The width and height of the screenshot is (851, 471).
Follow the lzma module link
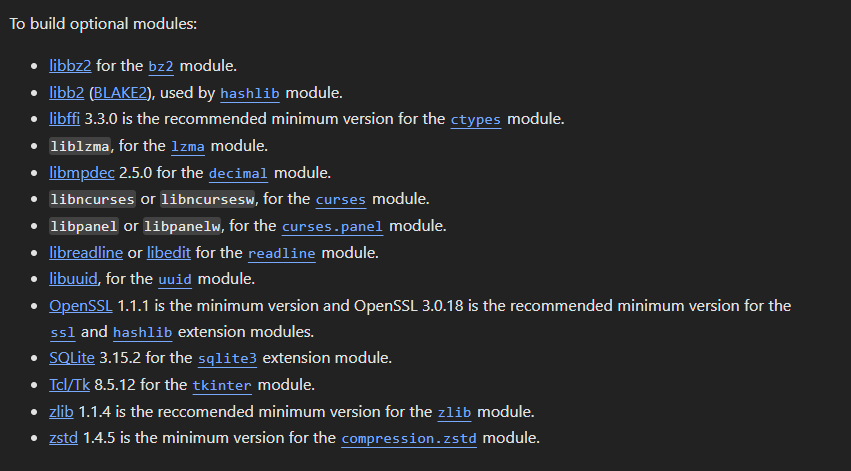(x=188, y=147)
